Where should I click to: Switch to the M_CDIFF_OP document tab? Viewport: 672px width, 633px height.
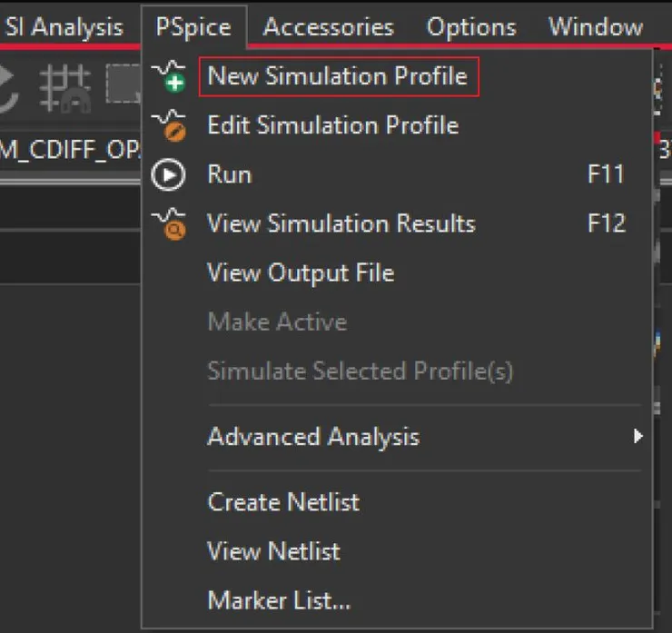[x=69, y=150]
